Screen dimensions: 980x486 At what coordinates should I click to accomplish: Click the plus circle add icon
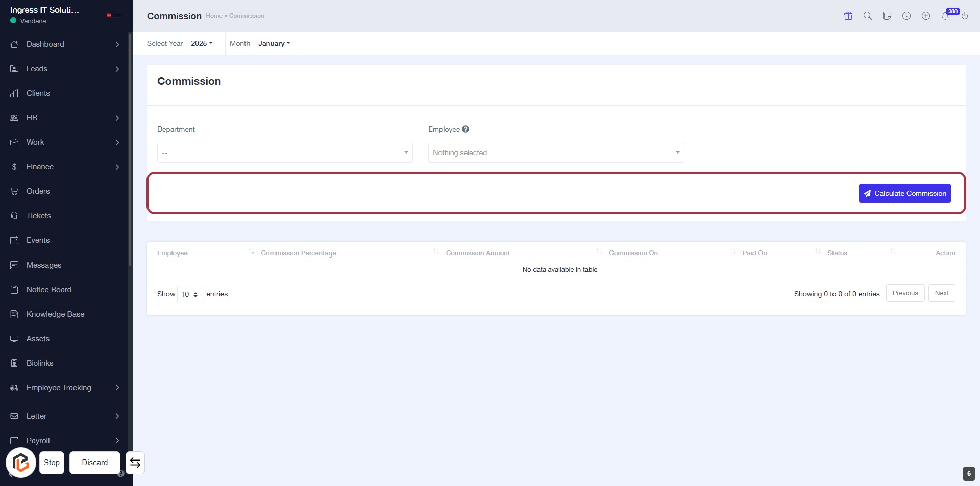pos(925,16)
